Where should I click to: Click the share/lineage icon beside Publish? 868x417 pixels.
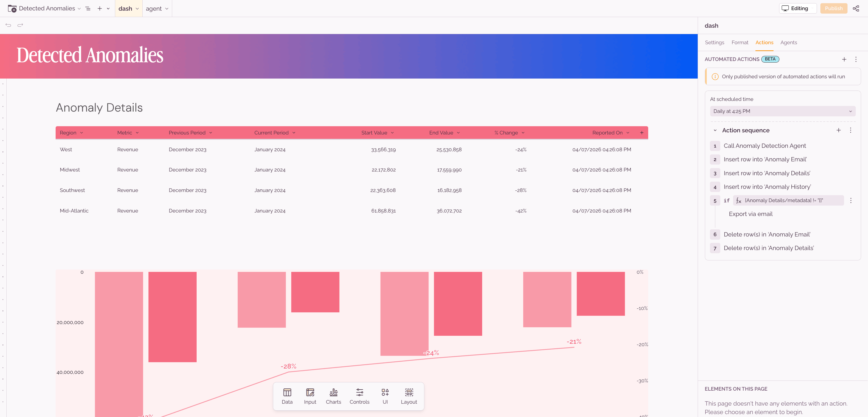point(855,9)
